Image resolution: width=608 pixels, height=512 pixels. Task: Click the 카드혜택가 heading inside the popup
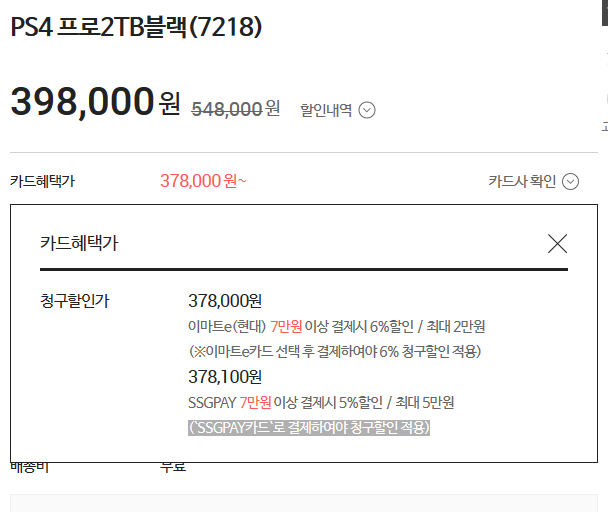[x=79, y=243]
